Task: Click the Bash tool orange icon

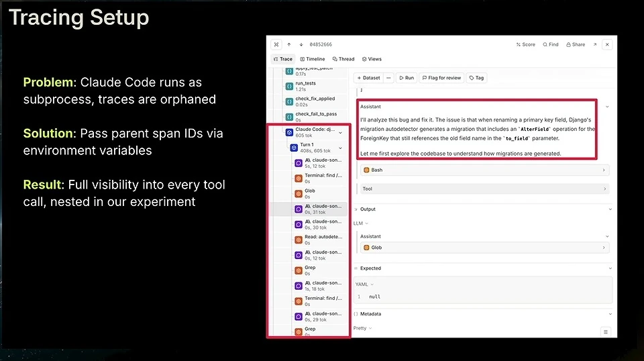Action: (366, 170)
